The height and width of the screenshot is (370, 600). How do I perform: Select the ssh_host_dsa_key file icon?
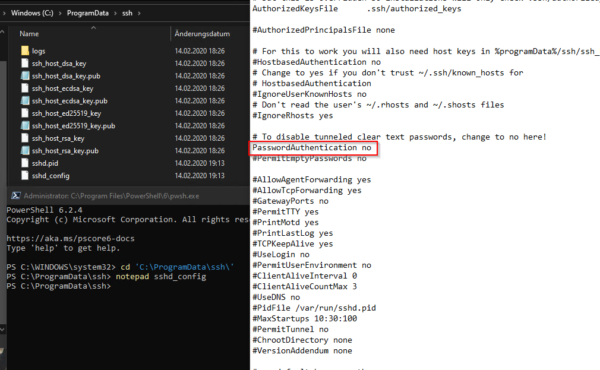[x=25, y=63]
